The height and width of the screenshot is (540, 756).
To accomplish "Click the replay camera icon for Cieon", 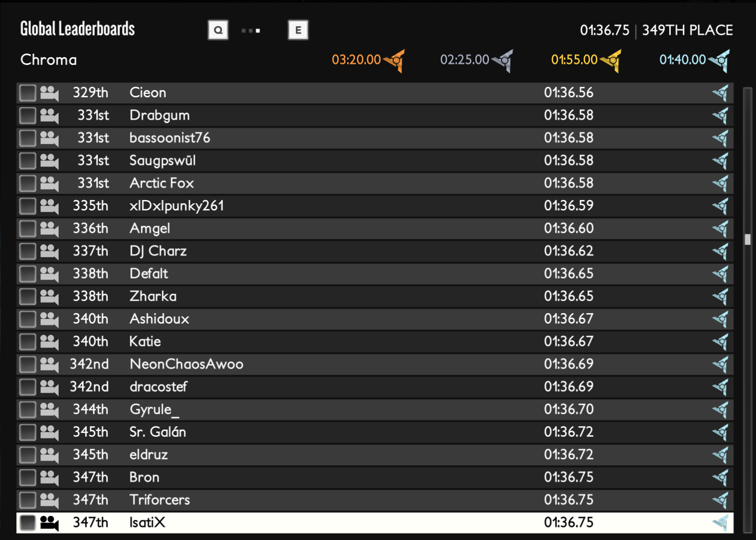I will coord(49,93).
